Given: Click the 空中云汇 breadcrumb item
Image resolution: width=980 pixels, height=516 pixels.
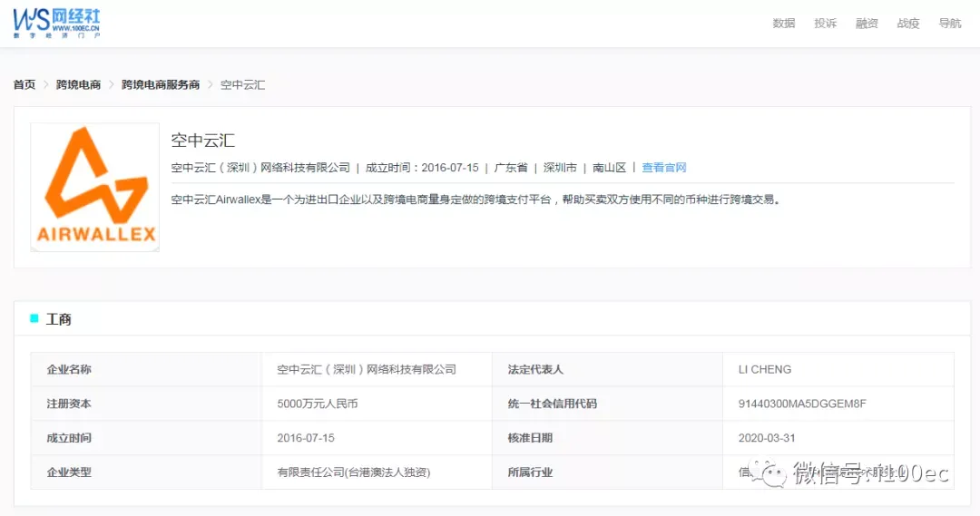Looking at the screenshot, I should coord(242,84).
